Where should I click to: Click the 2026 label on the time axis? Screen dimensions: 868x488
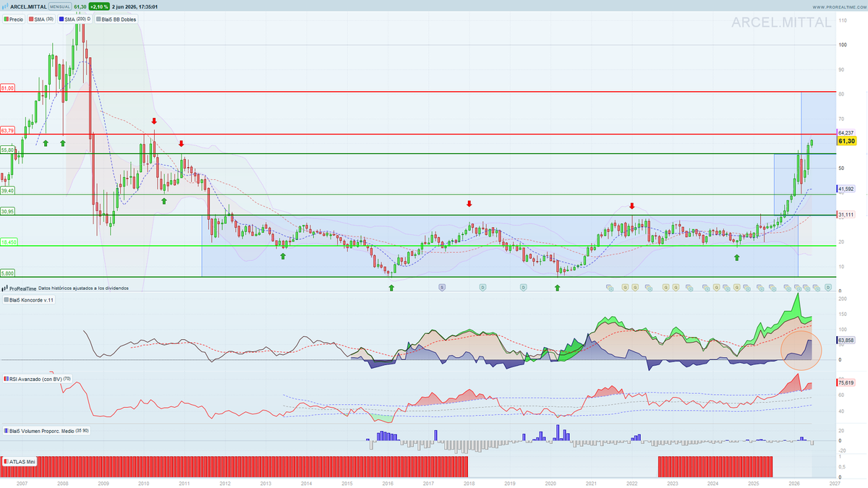coord(794,483)
